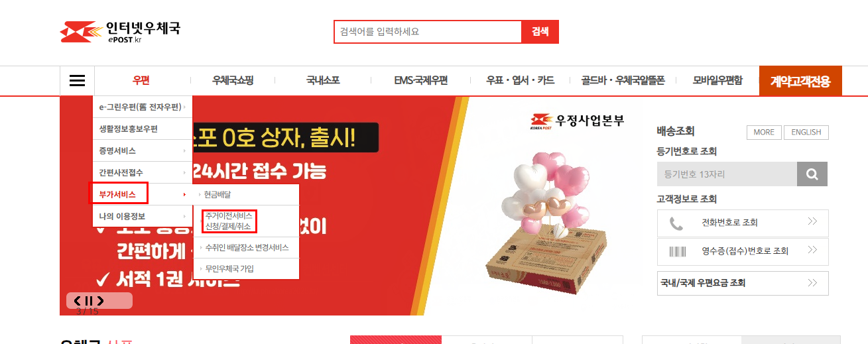
Task: Open double-chevron for 국내/국제 우편요금 조회
Action: tap(812, 282)
